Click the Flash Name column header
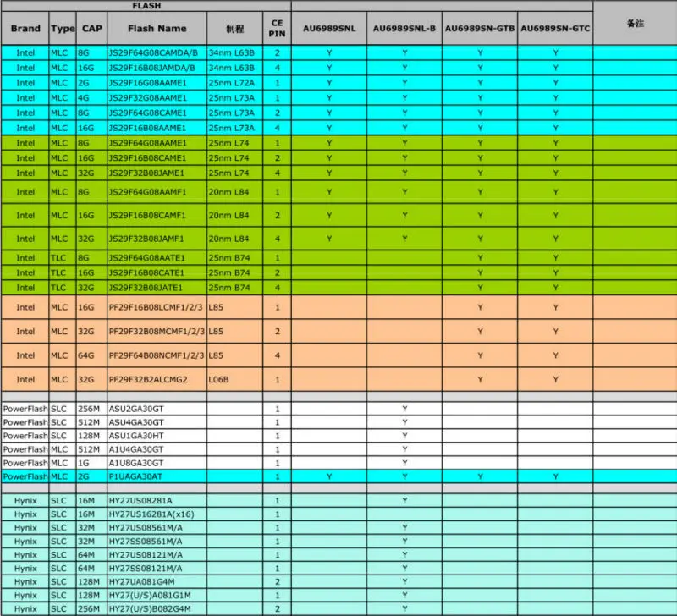The height and width of the screenshot is (616, 677). (157, 29)
